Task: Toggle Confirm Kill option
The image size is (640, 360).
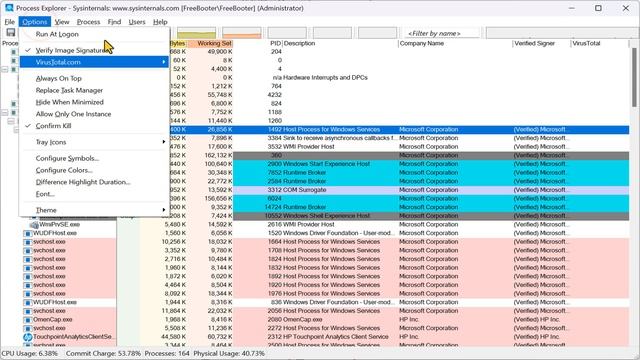Action: click(x=94, y=126)
